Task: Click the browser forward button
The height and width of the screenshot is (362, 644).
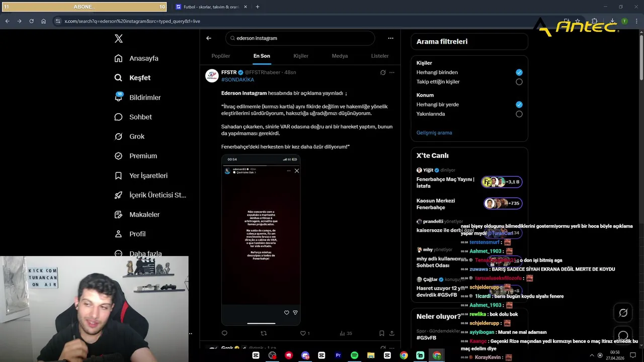Action: tap(19, 21)
